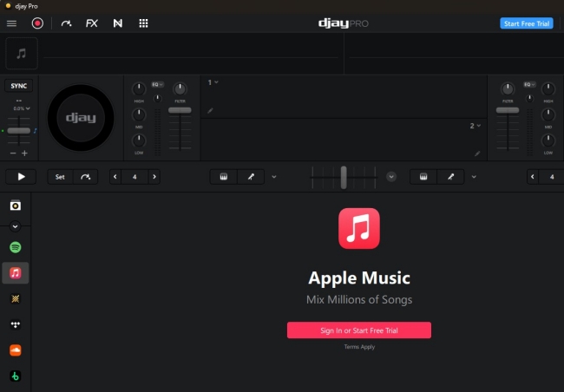Adjust the deck 2 volume fader
564x392 pixels.
click(508, 110)
